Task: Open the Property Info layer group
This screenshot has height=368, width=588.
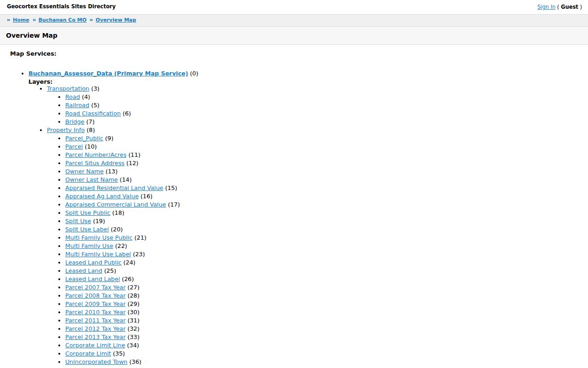Action: point(66,130)
